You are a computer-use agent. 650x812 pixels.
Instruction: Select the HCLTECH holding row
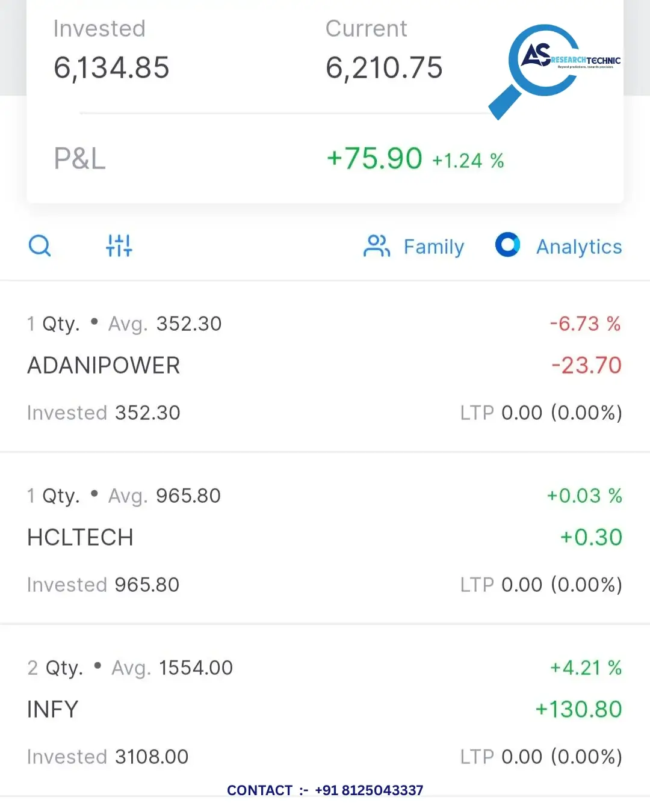(x=325, y=538)
